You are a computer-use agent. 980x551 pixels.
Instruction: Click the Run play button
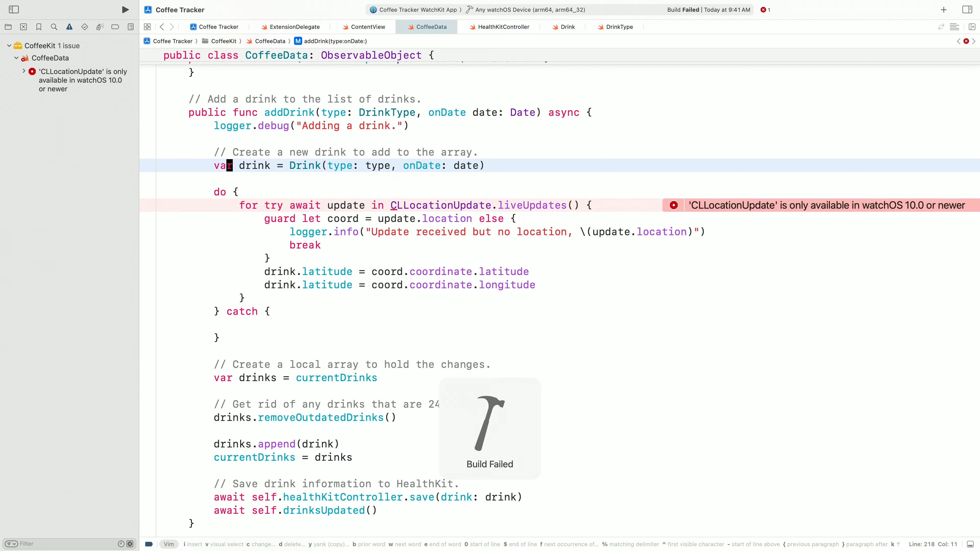click(125, 10)
